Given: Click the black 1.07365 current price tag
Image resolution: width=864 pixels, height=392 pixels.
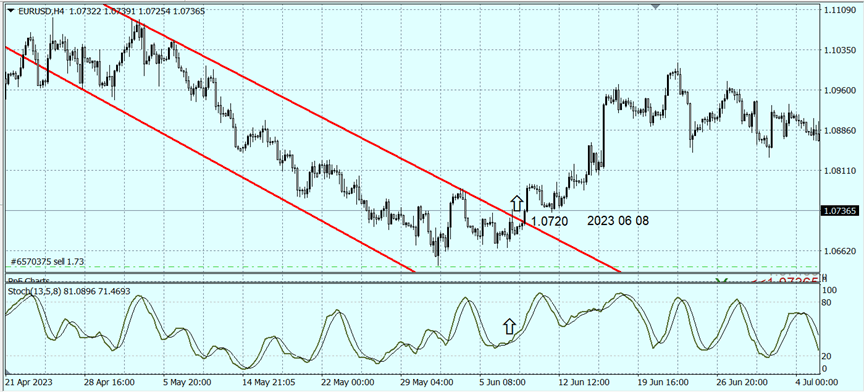Looking at the screenshot, I should pos(839,211).
